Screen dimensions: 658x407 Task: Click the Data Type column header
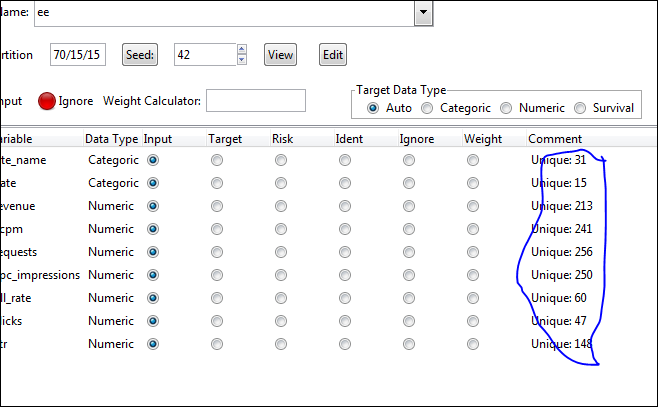[111, 138]
